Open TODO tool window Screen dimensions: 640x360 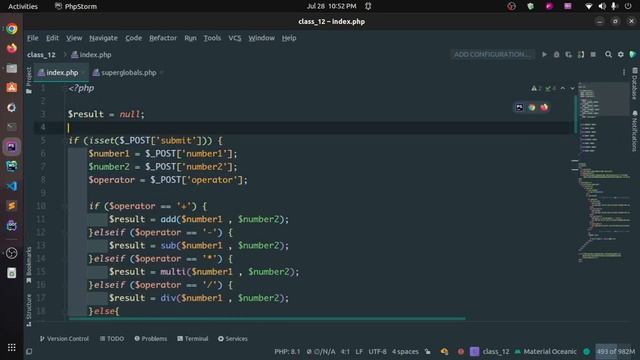coord(112,339)
